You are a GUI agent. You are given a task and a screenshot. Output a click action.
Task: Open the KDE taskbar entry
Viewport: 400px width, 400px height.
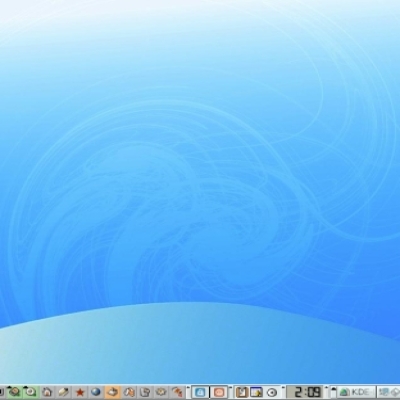(x=356, y=392)
